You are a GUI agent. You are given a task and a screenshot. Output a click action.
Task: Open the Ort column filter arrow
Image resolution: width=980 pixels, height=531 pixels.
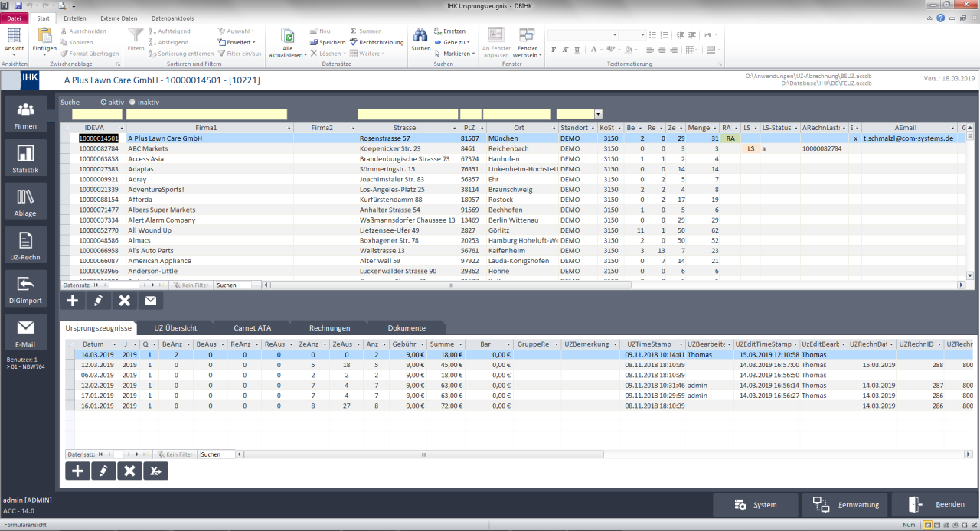click(554, 128)
